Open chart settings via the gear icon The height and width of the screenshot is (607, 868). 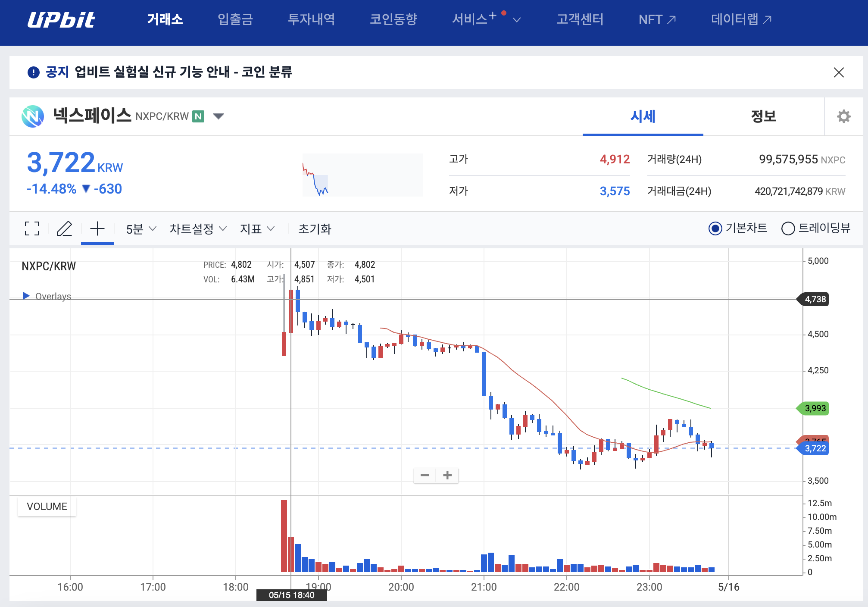coord(843,116)
